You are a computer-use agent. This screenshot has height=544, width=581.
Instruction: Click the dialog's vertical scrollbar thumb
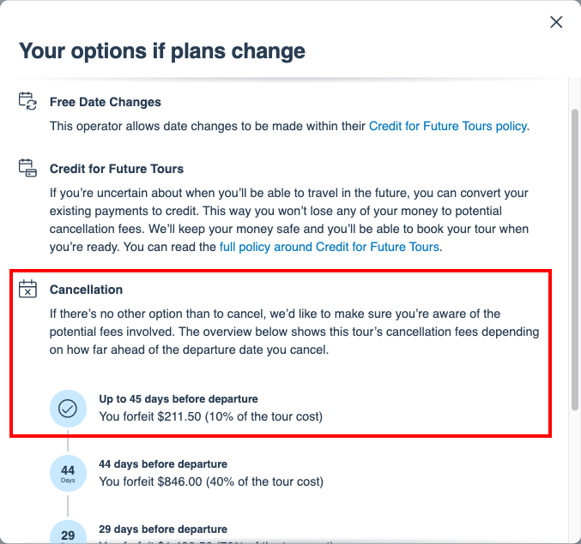coord(574,259)
